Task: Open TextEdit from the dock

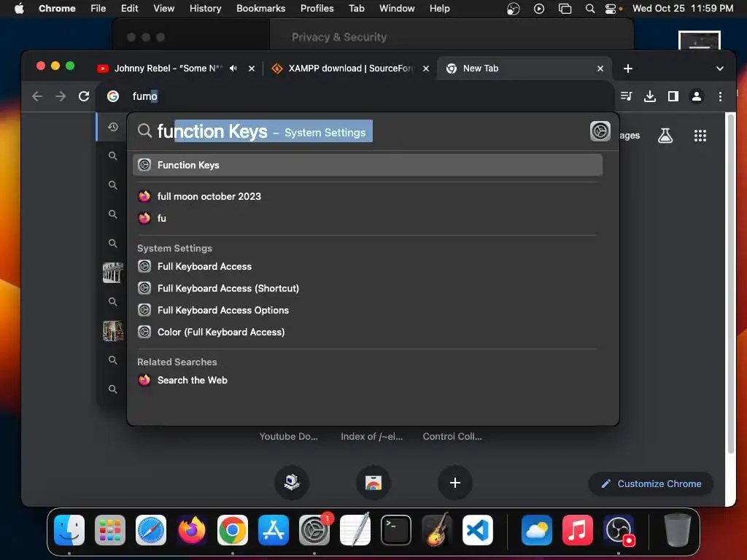Action: coord(355,530)
